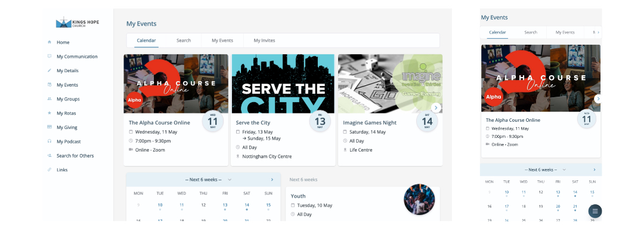Screen dimensions: 644x243
Task: Select the Calendar tab in mobile view
Action: click(497, 32)
